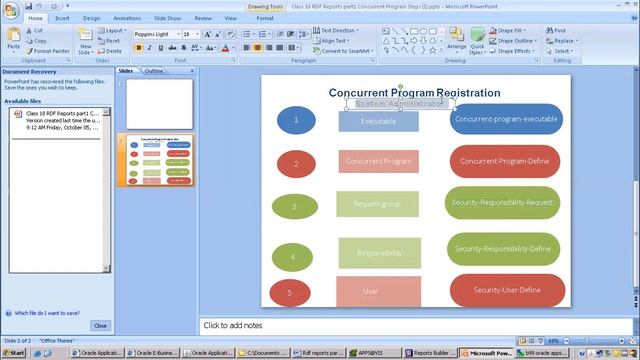Align text right

tap(269, 48)
